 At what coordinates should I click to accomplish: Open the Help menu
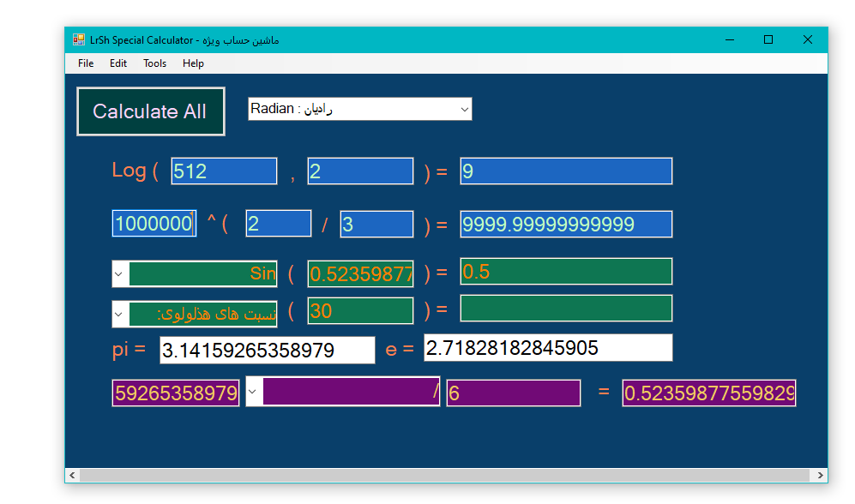(x=193, y=63)
